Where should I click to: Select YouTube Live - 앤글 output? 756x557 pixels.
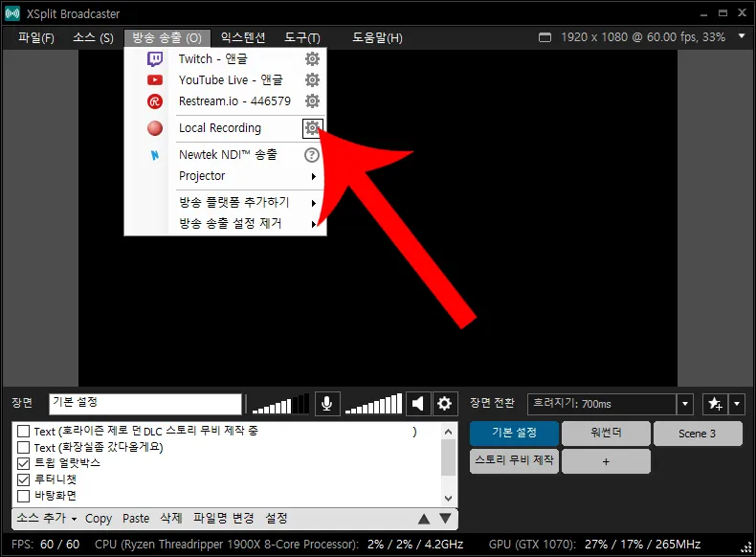231,80
